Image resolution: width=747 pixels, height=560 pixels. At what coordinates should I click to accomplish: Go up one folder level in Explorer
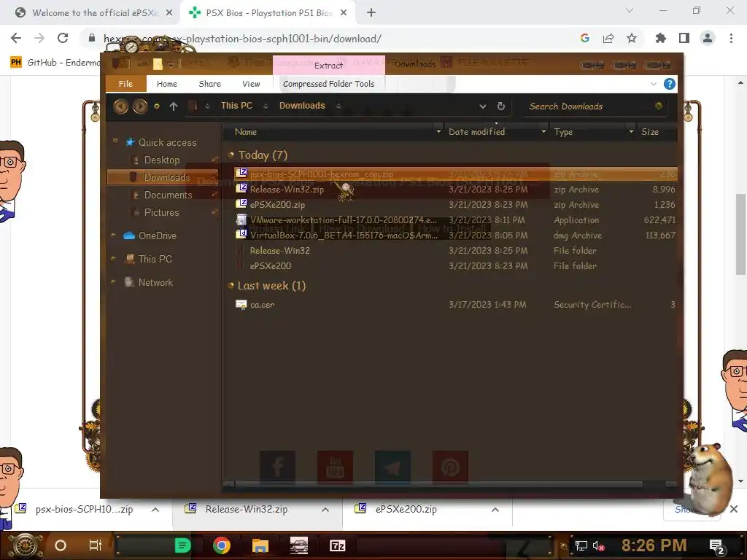174,106
